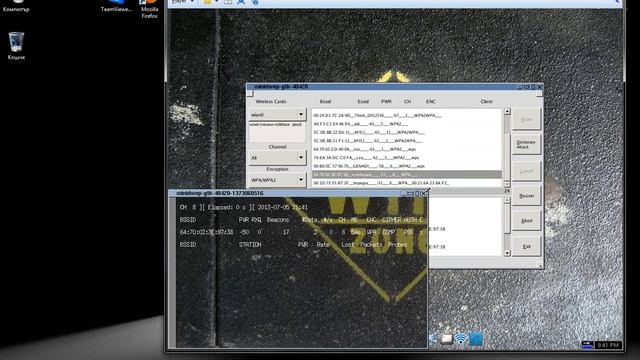640x360 pixels.
Task: Select network row starting 5C:0E:8B:22
Action: coord(407,132)
